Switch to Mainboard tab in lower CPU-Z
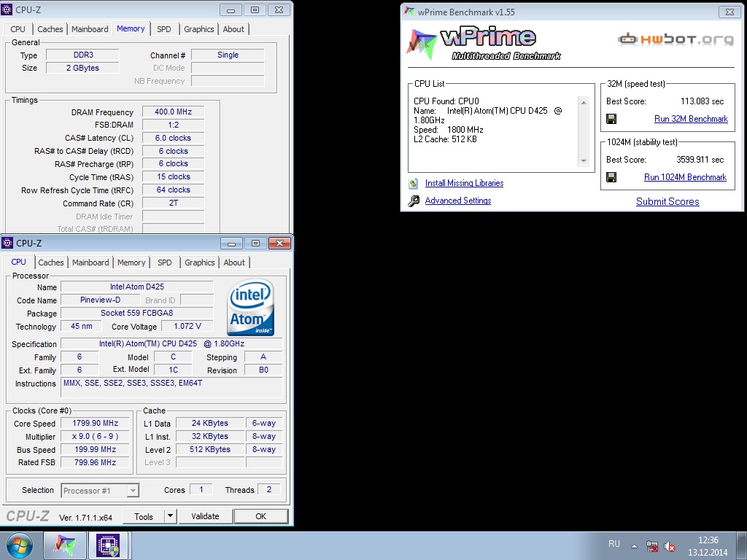The image size is (747, 560). point(90,262)
